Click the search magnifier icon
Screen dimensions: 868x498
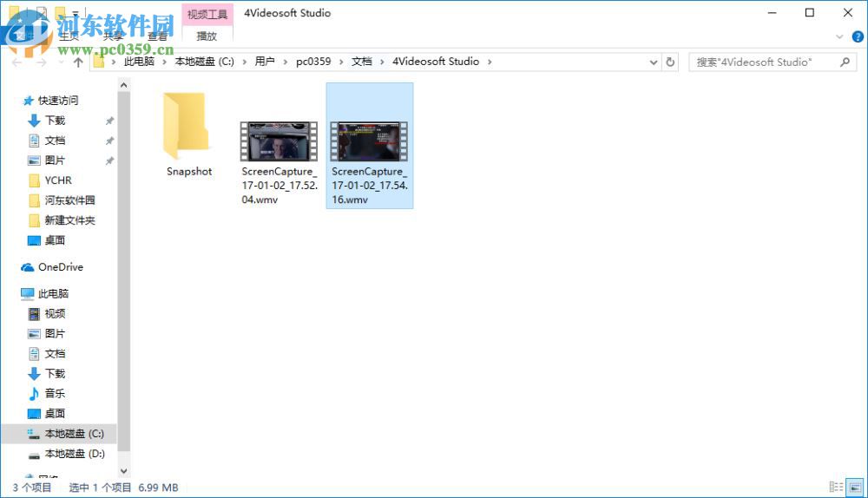(845, 62)
